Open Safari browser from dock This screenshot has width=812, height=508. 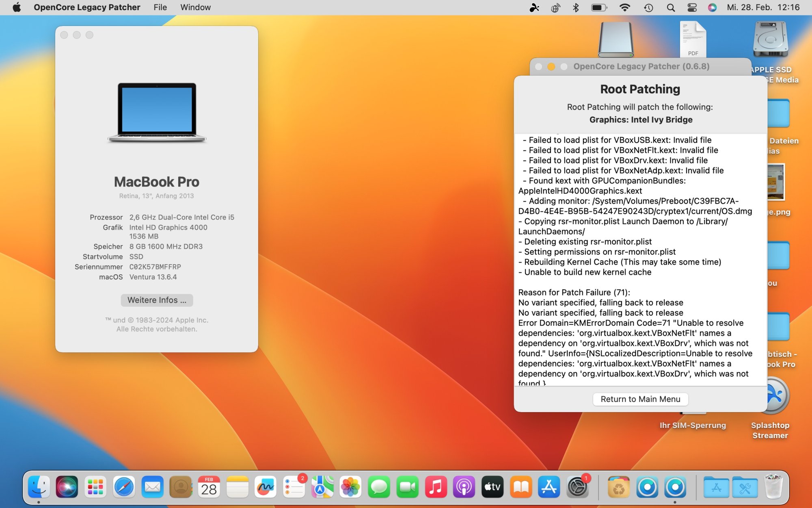click(x=124, y=486)
